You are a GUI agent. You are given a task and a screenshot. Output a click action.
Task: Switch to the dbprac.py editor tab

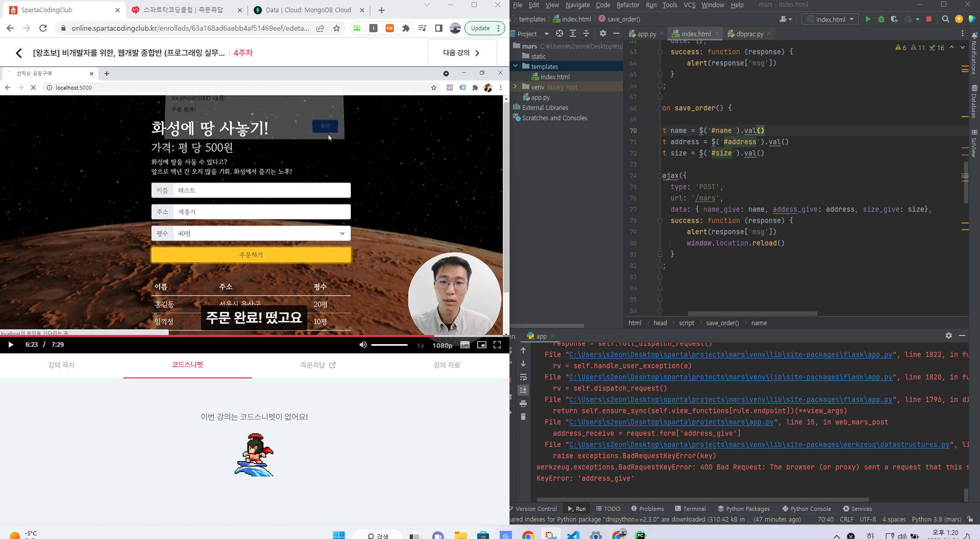click(749, 34)
